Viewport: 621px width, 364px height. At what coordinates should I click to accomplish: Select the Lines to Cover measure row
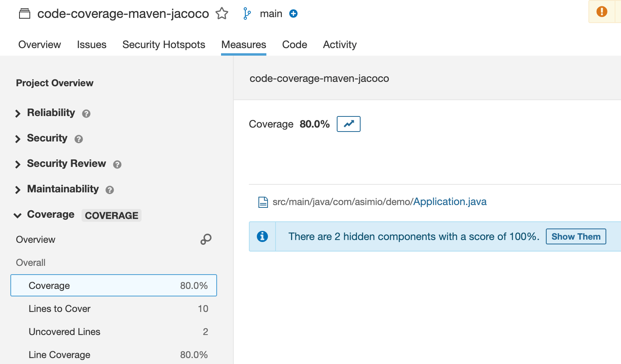pos(114,308)
